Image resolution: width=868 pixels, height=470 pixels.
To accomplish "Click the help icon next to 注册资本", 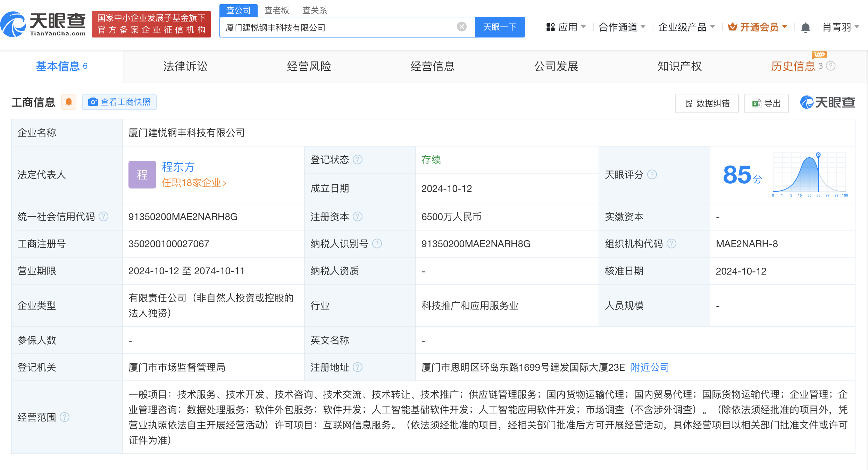I will click(358, 217).
